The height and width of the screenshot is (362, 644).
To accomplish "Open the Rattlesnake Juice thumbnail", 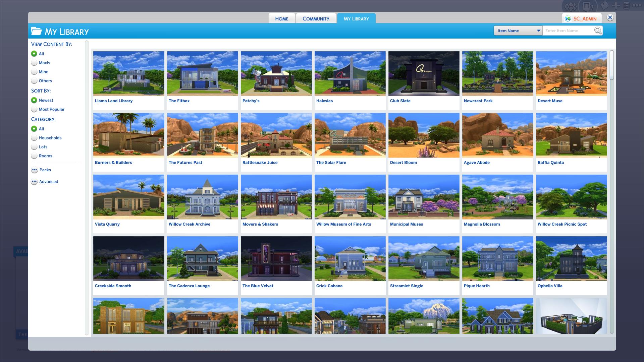I will tap(276, 135).
